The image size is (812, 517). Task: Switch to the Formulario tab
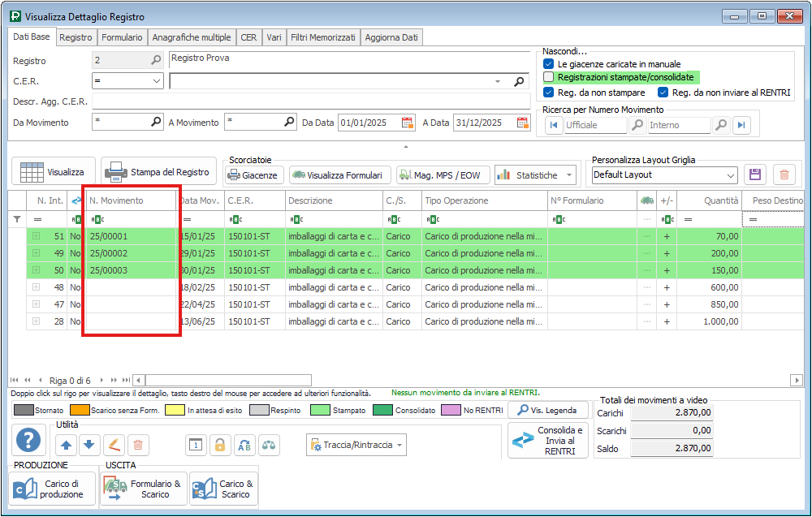123,37
